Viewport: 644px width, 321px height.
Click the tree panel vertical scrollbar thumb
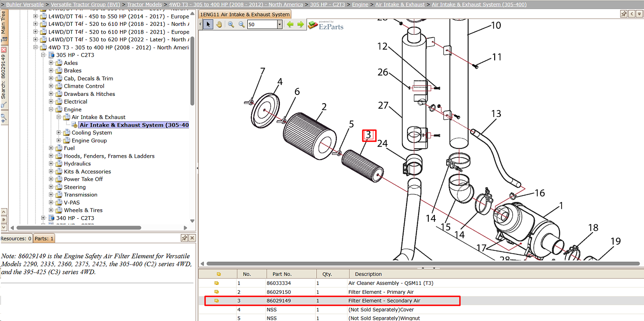click(192, 71)
